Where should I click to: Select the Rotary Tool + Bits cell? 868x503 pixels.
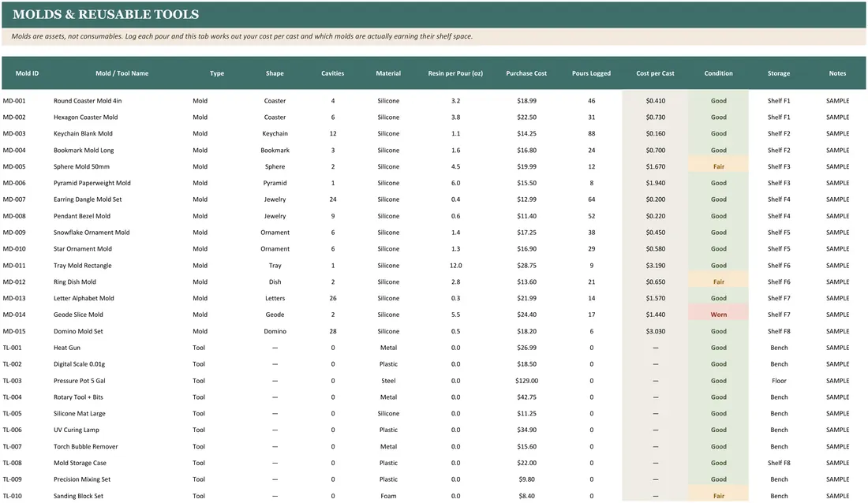[x=78, y=397]
